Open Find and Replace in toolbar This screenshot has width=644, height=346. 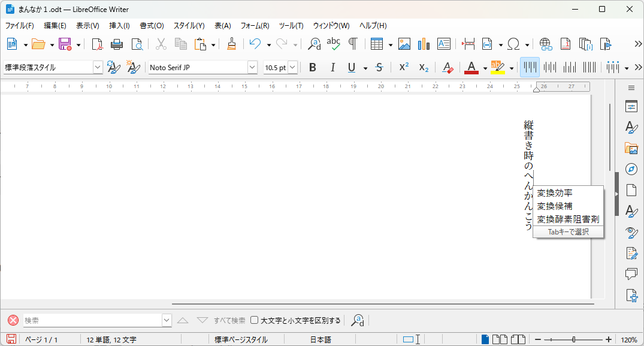pos(315,44)
